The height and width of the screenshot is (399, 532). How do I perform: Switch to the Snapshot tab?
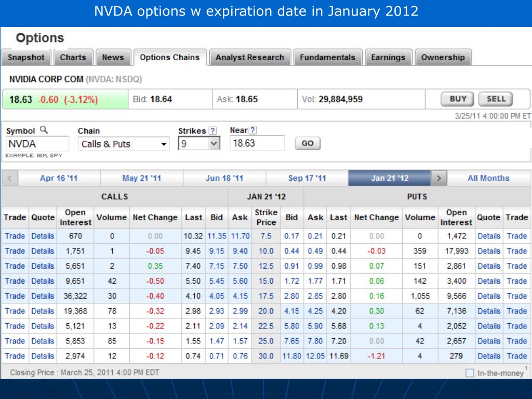point(26,57)
